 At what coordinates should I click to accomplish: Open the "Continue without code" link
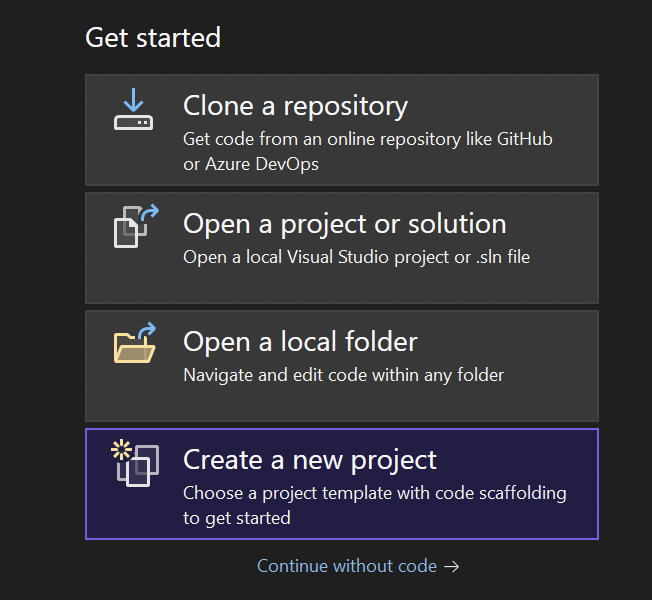click(x=346, y=566)
